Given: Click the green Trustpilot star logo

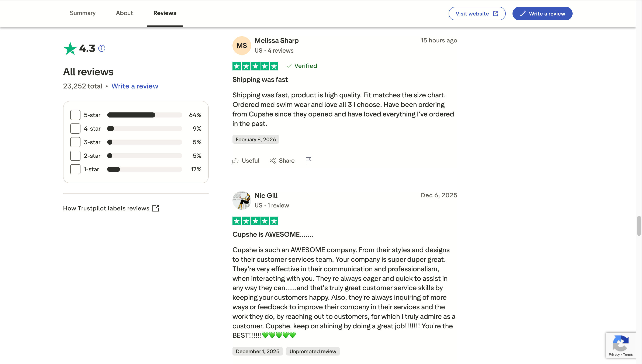Looking at the screenshot, I should (70, 48).
